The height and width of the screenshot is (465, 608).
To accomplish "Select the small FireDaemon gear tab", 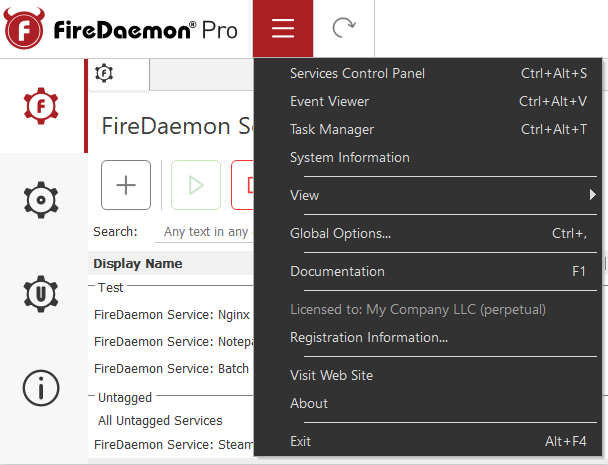I will click(104, 73).
